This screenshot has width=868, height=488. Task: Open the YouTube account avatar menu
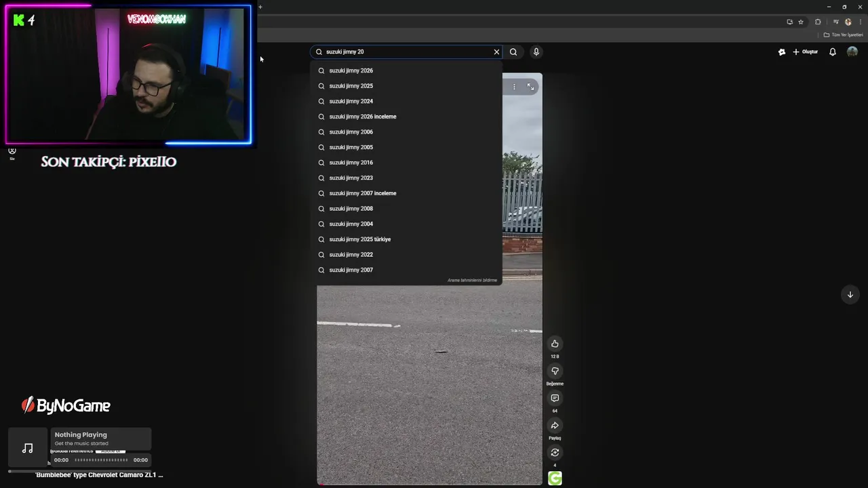852,52
